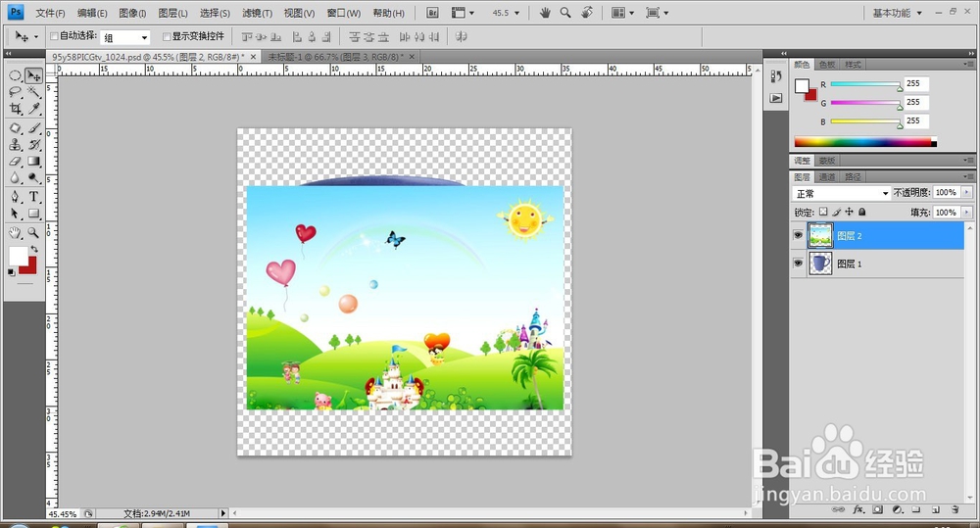Click the foreground color swatch in toolbox
The image size is (980, 528).
coord(18,255)
